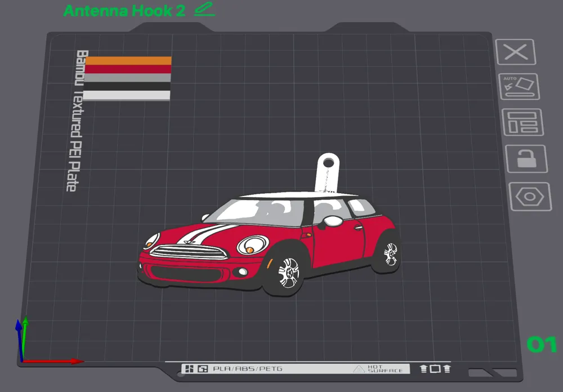Click the Antenna Hook 2 plate name
The height and width of the screenshot is (392, 563).
[124, 11]
